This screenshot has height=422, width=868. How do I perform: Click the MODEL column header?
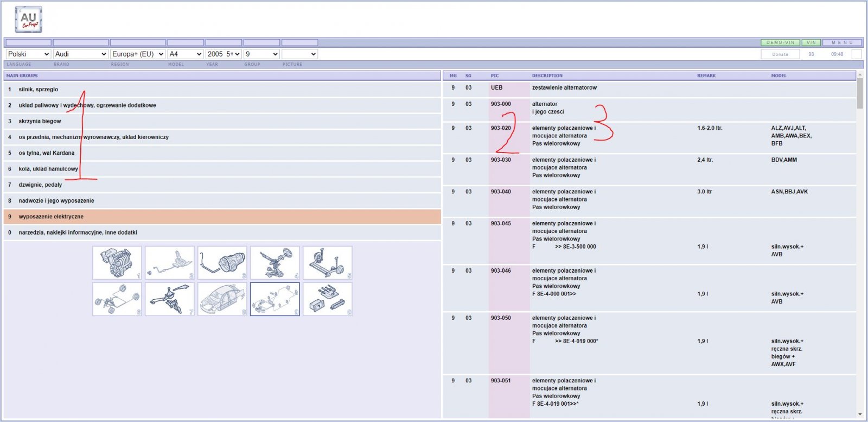(x=778, y=76)
